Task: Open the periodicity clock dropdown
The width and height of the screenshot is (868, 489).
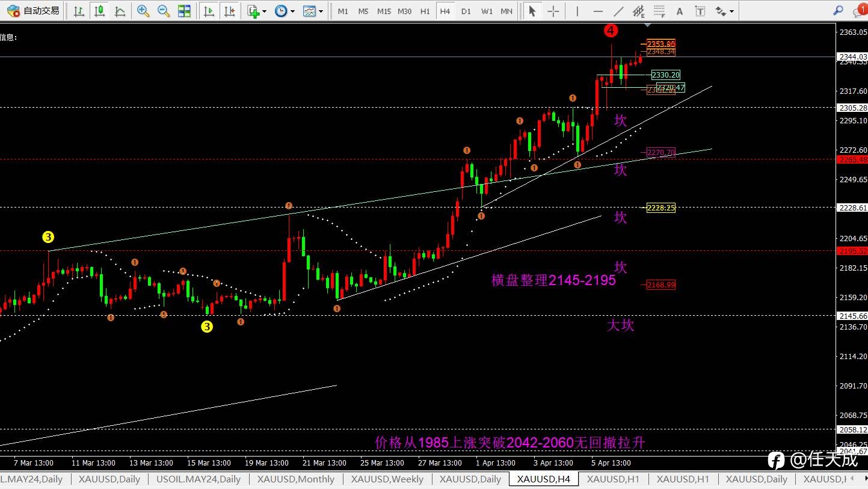Action: pyautogui.click(x=285, y=11)
